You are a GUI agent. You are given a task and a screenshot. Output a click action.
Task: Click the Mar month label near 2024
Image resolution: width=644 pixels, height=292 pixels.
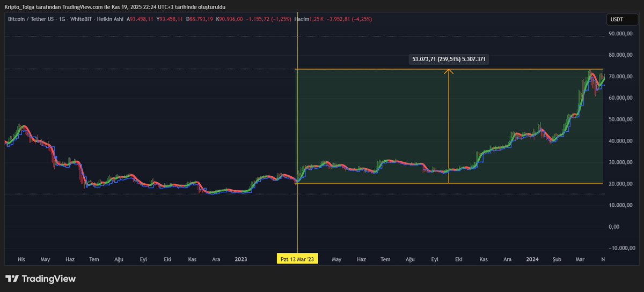pos(580,259)
